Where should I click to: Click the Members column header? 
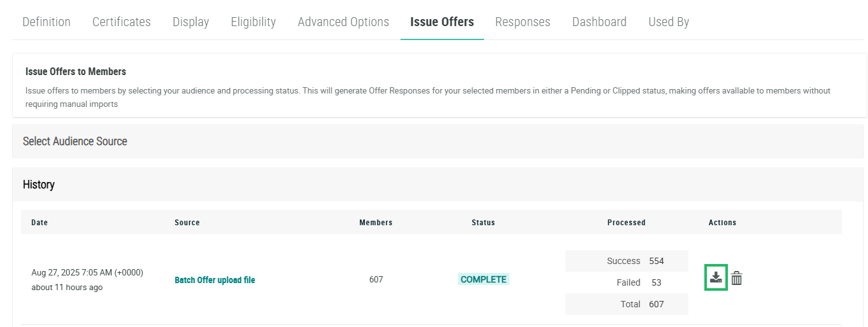376,223
